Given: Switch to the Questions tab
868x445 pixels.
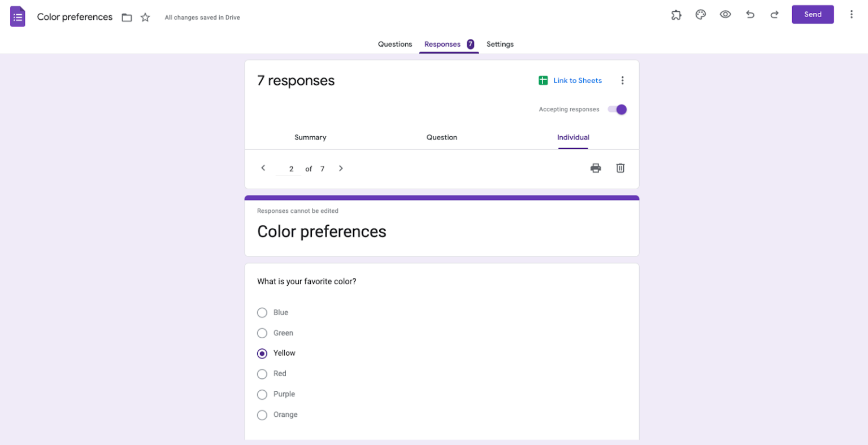Looking at the screenshot, I should tap(395, 44).
